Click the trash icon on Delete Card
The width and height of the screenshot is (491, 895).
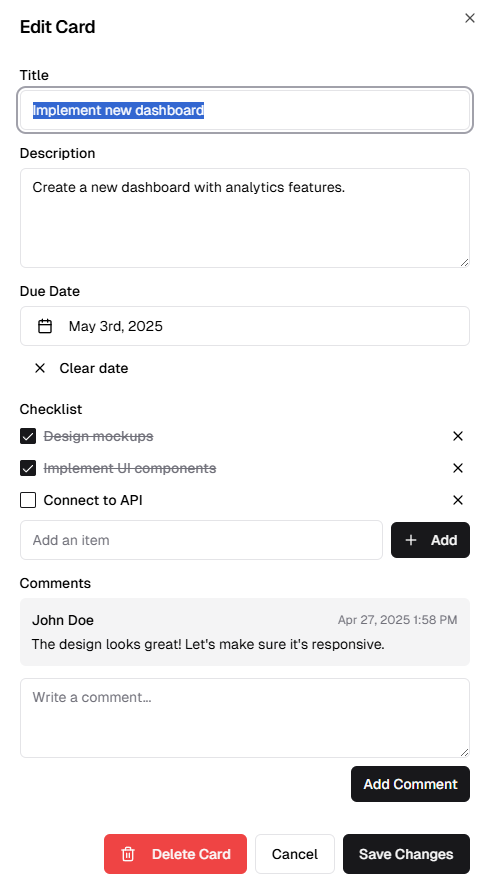(128, 854)
